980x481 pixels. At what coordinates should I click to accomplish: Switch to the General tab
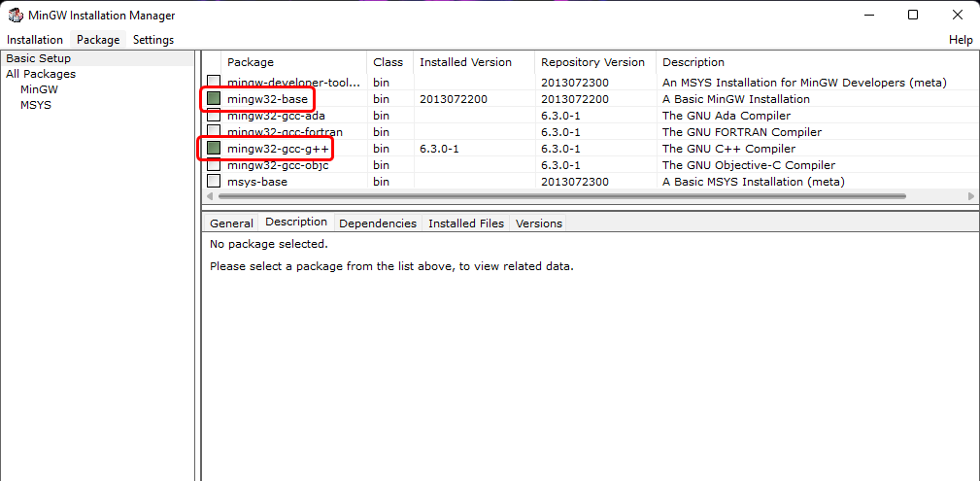231,223
